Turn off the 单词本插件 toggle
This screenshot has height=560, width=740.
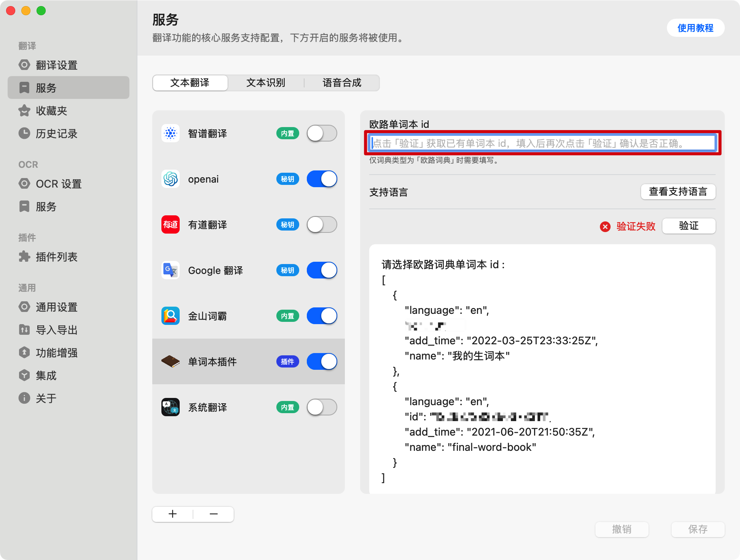[322, 361]
